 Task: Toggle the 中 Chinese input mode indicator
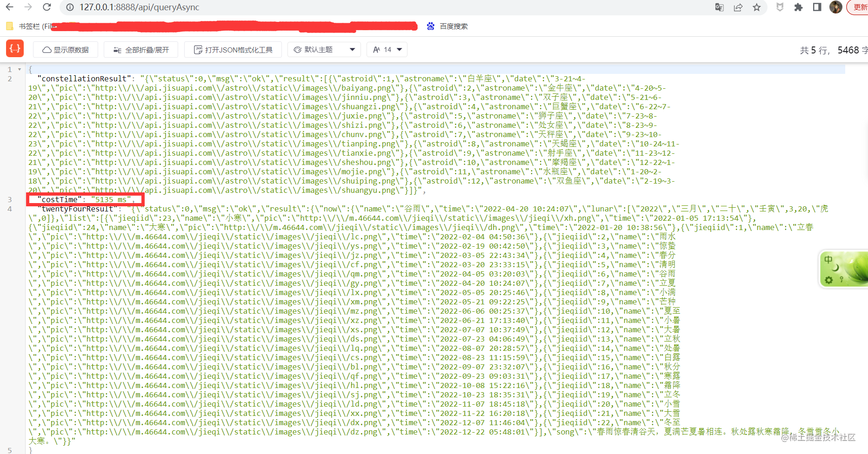[x=828, y=259]
